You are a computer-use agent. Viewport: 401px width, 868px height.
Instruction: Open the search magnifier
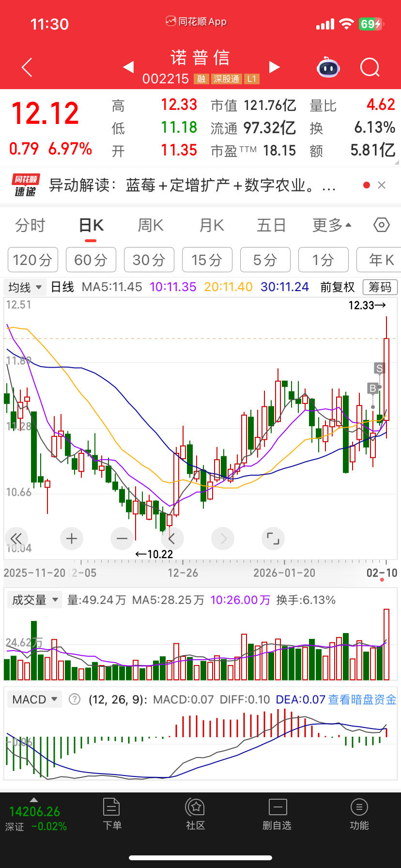(x=370, y=67)
